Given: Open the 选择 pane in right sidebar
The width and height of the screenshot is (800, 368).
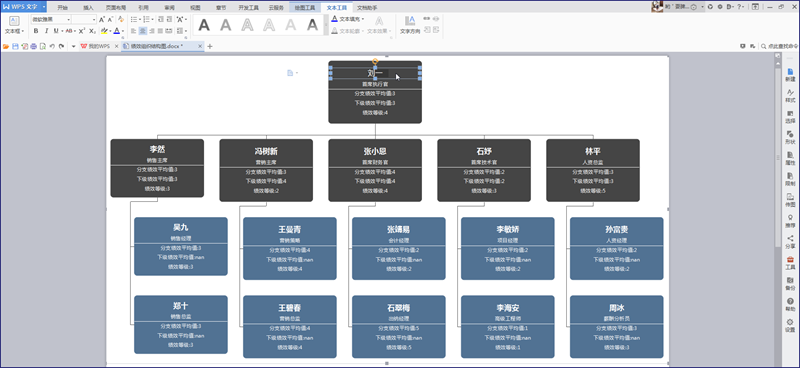Looking at the screenshot, I should (x=790, y=117).
